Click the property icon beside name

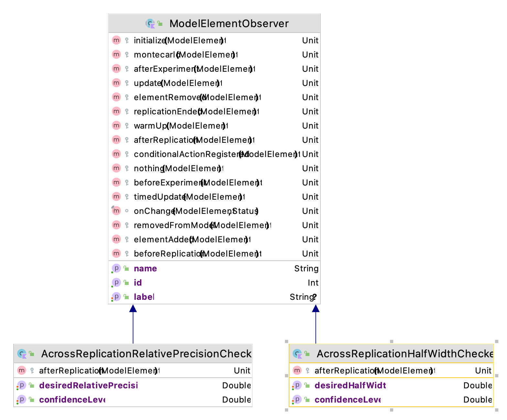116,268
